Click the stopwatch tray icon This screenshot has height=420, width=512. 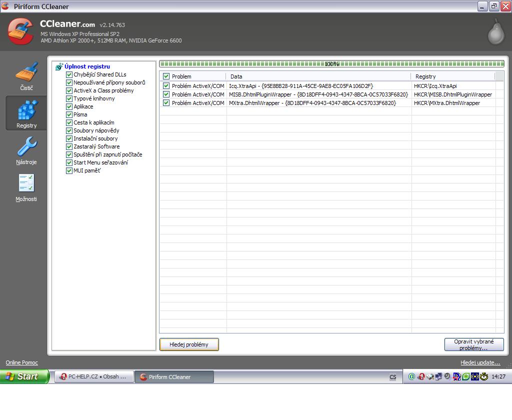pos(484,376)
